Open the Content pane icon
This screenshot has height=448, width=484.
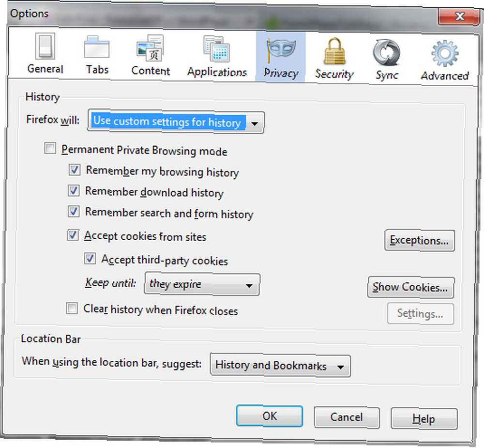click(x=151, y=48)
